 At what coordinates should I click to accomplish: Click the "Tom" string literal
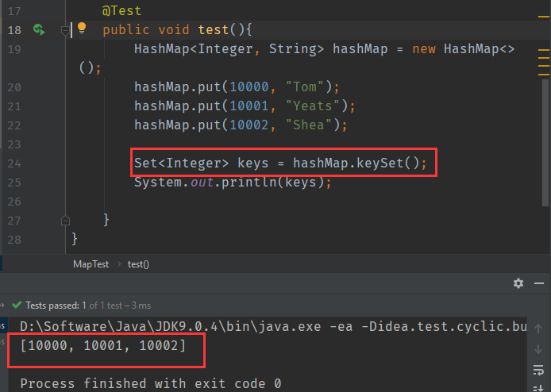pyautogui.click(x=304, y=86)
